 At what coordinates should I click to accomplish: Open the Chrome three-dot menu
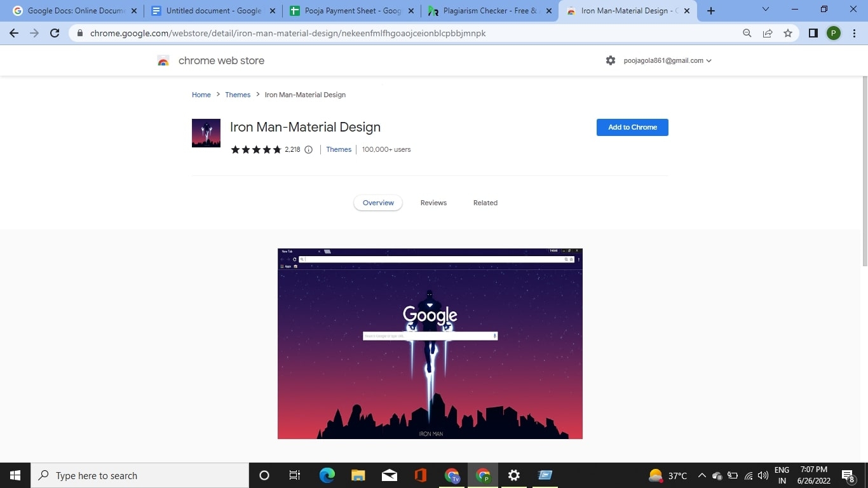(x=853, y=33)
